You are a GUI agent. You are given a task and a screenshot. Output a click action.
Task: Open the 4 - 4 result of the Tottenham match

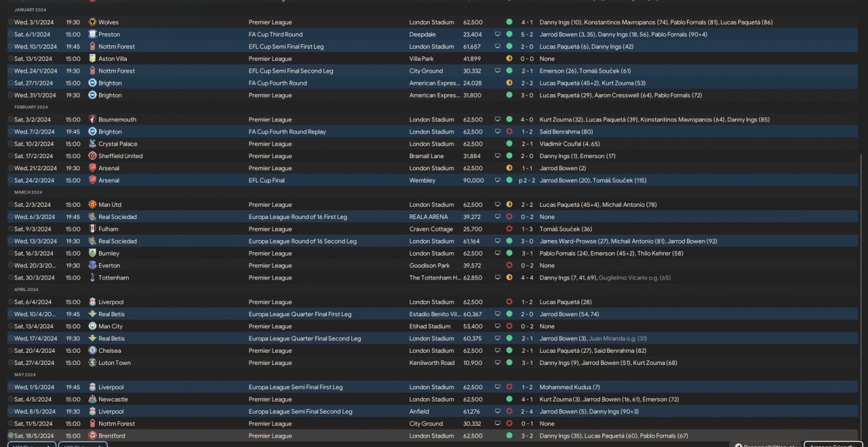click(x=527, y=278)
